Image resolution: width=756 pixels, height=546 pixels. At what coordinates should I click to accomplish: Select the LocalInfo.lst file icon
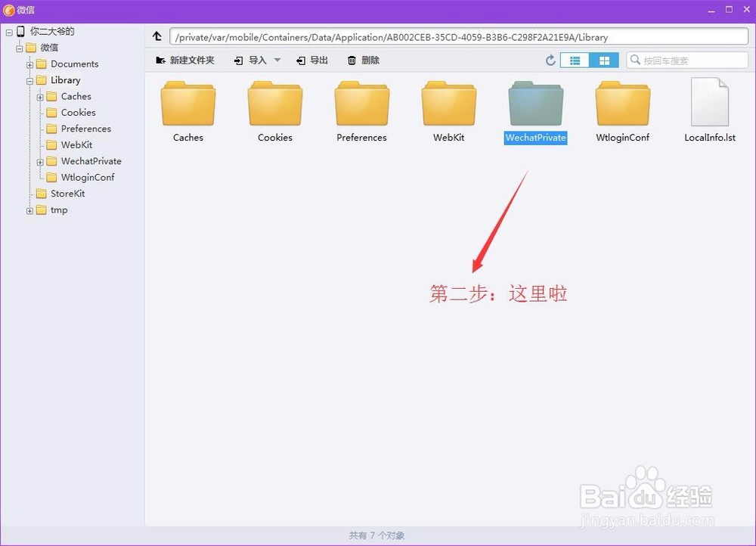(710, 102)
